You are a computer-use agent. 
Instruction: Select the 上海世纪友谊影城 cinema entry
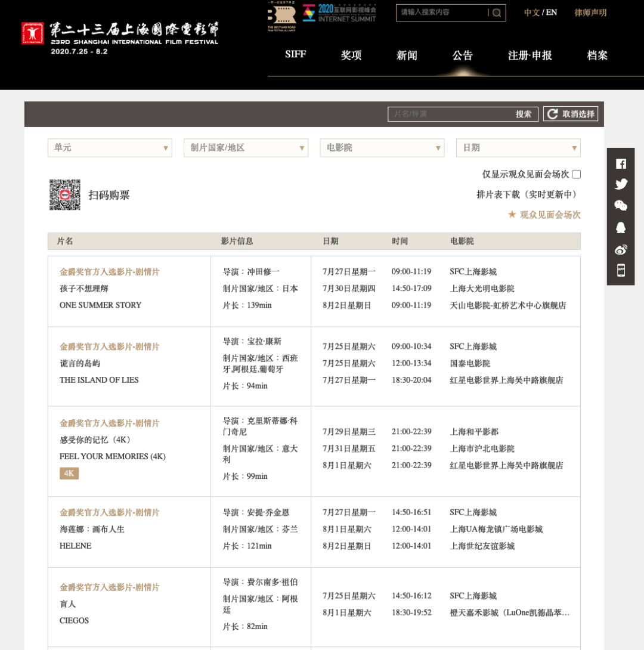click(x=482, y=546)
